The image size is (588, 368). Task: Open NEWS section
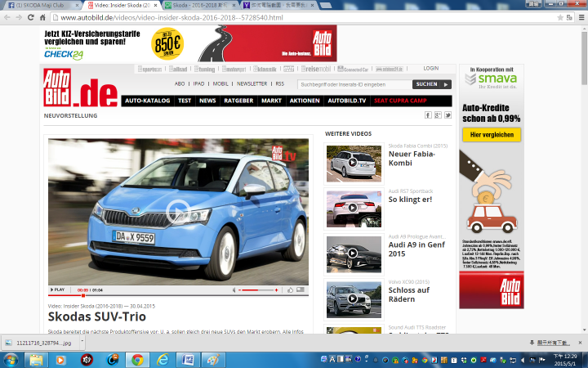coord(207,101)
